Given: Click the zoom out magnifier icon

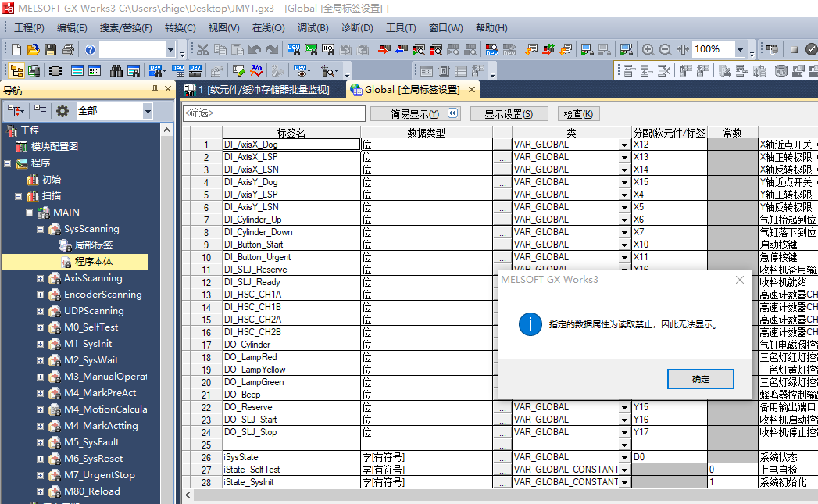Looking at the screenshot, I should click(665, 49).
